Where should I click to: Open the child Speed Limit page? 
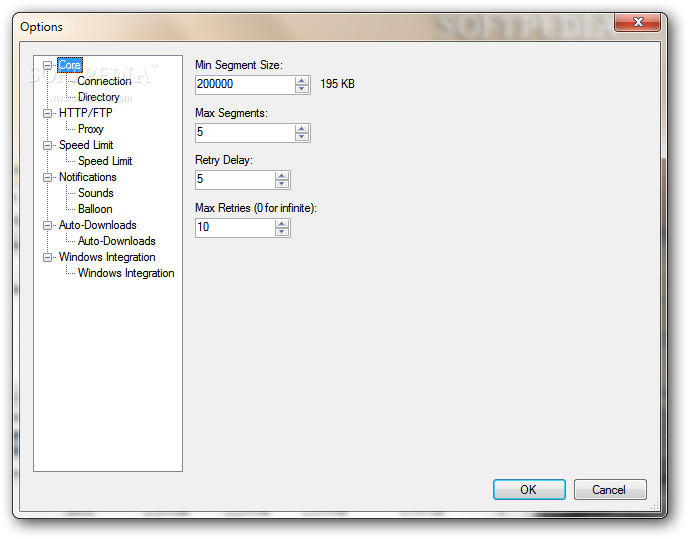105,161
